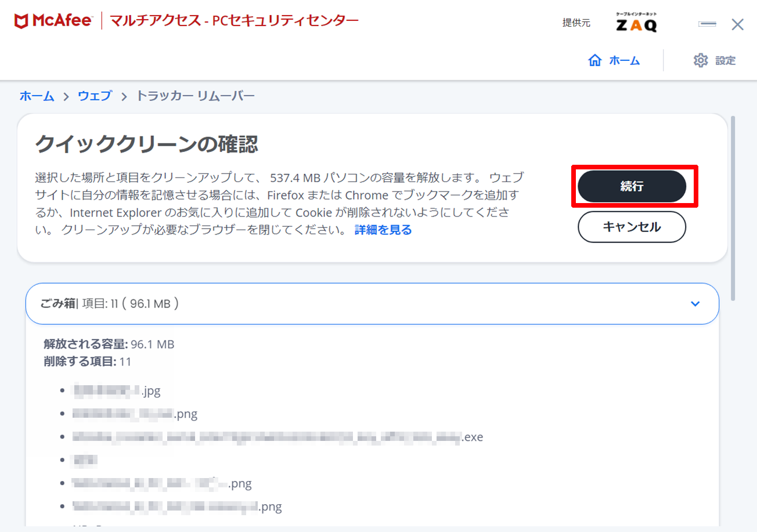Open settings via the gear icon
The height and width of the screenshot is (532, 757).
coord(701,60)
